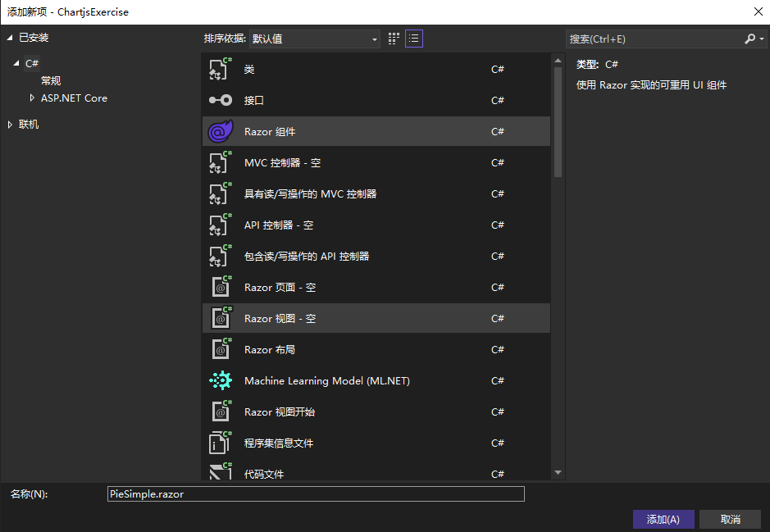This screenshot has height=532, width=770.
Task: Close the 添加新项 dialog
Action: click(759, 11)
